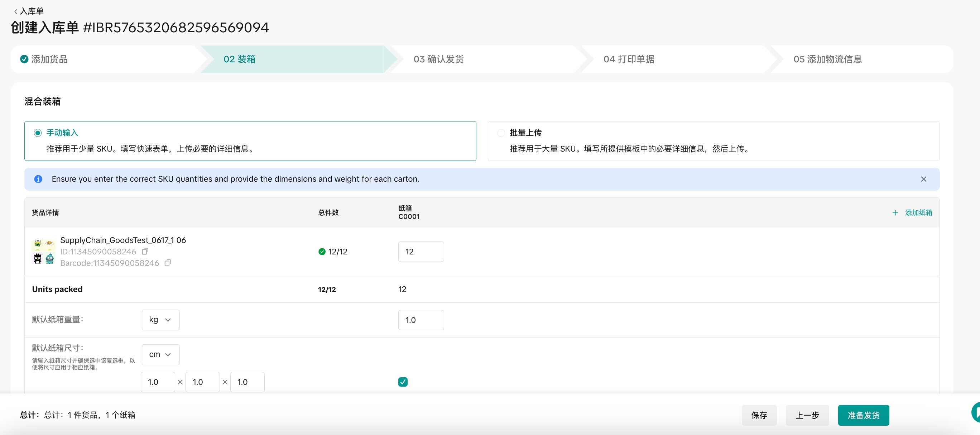Click carton C0001 quantity field
The width and height of the screenshot is (980, 435).
pos(421,252)
